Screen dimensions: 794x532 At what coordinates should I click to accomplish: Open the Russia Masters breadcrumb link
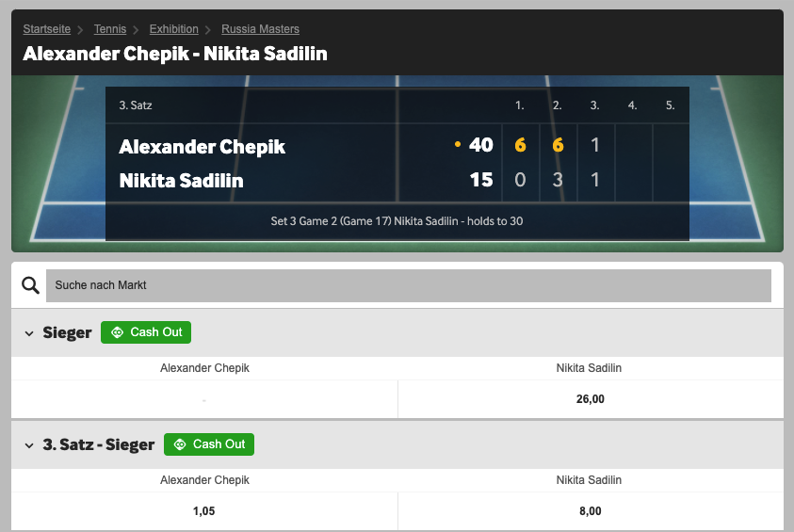point(260,29)
